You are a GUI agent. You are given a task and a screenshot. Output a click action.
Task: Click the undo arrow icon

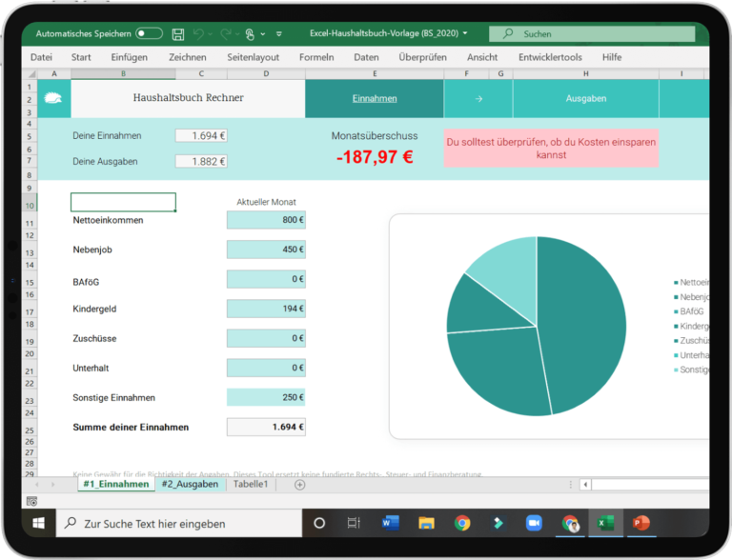[x=198, y=33]
